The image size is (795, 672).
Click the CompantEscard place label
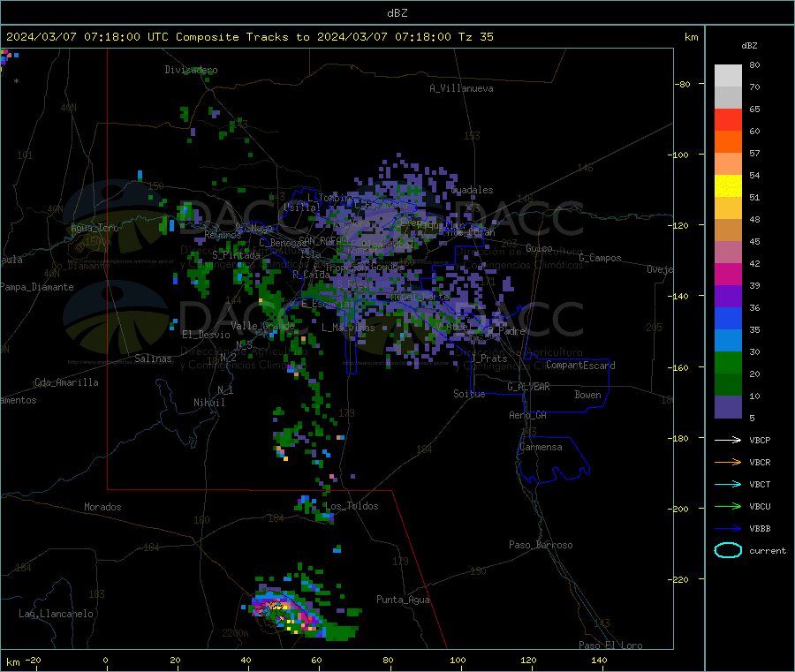[580, 366]
